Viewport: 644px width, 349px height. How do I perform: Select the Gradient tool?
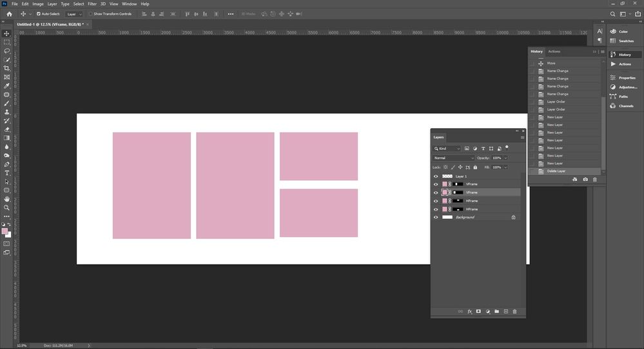6,138
